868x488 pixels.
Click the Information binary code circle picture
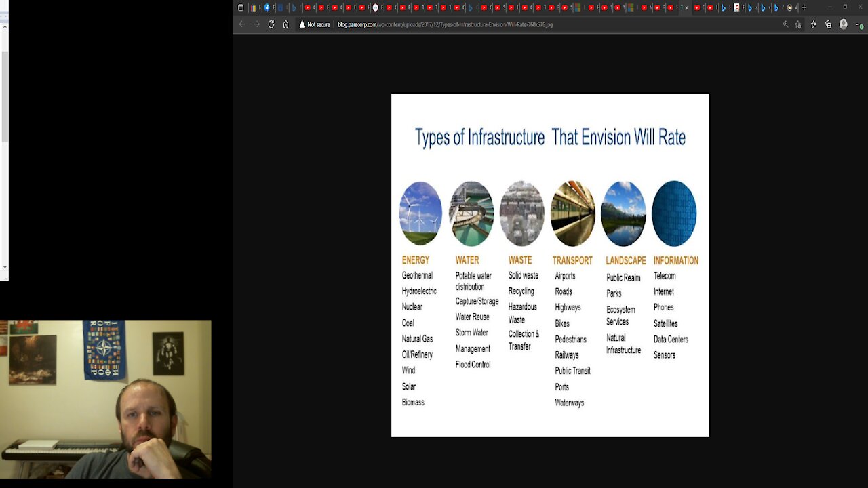coord(674,213)
